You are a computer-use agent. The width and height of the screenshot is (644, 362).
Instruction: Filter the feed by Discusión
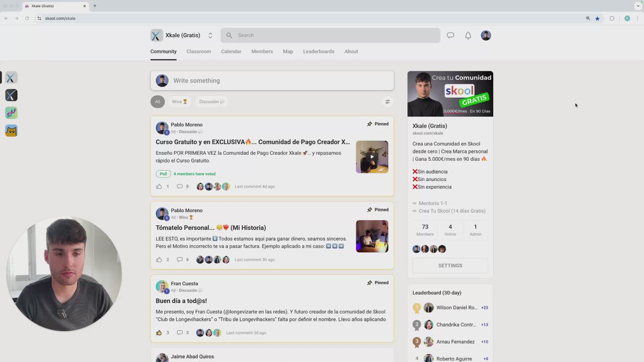click(212, 102)
